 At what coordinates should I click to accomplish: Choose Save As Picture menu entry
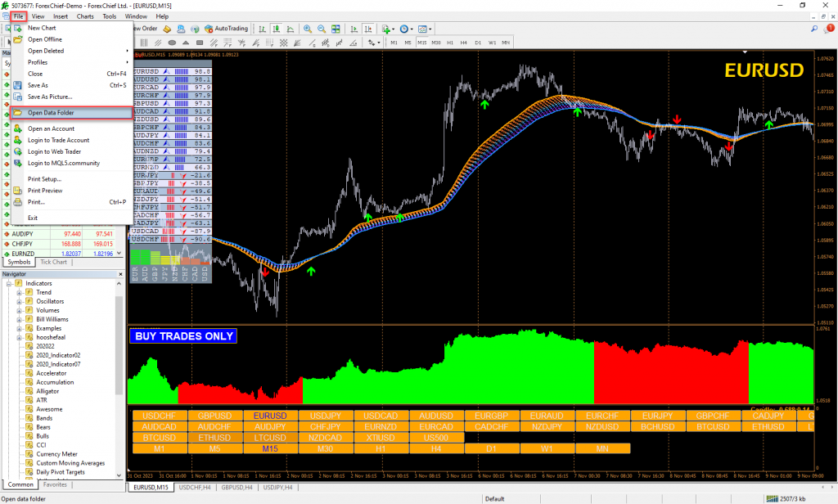point(72,97)
